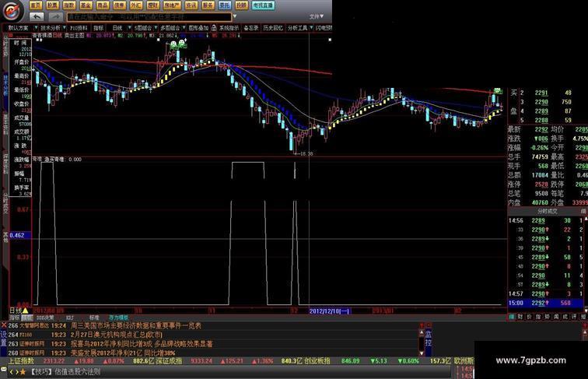Open the 服务 services tab
588x379 pixels.
coord(208,5)
